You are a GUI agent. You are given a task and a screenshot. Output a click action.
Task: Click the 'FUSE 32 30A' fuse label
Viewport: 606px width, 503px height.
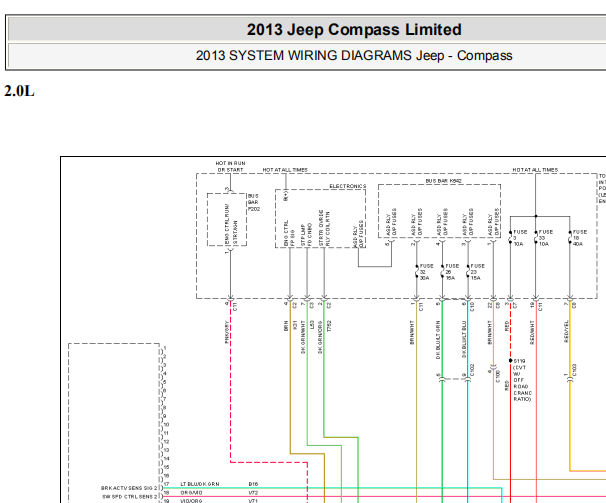[426, 272]
